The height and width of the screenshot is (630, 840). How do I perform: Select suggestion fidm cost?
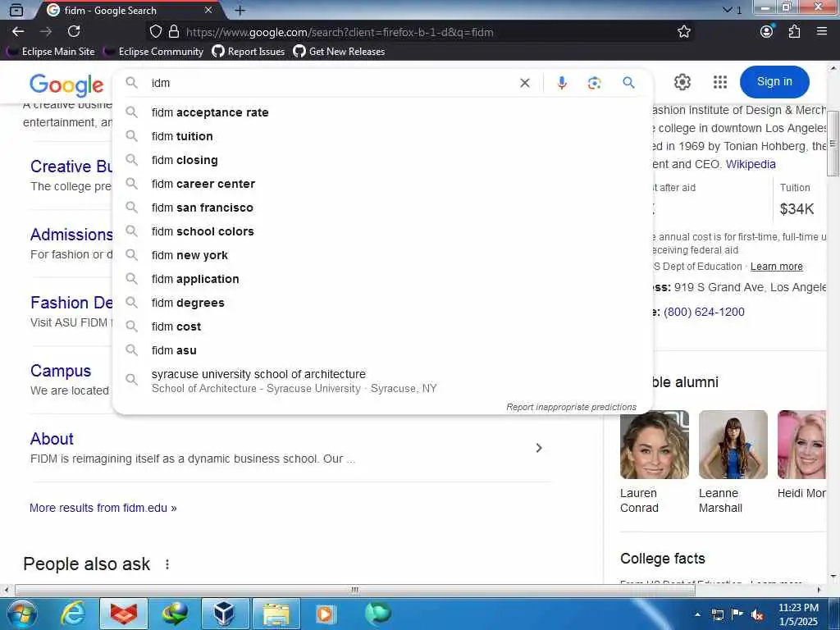coord(382,326)
